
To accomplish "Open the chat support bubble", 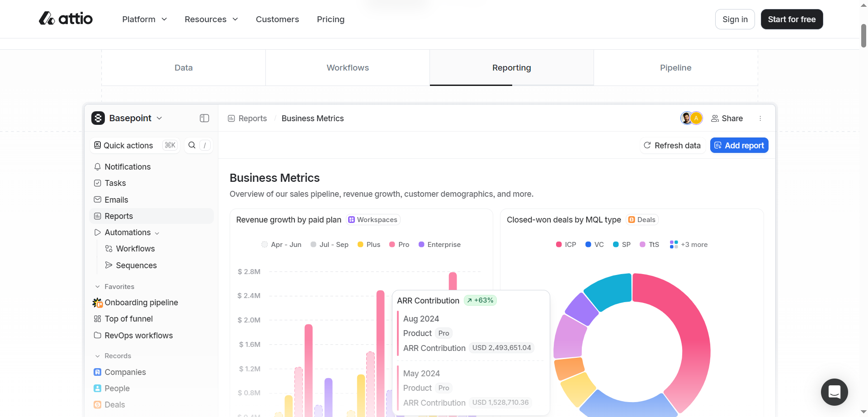I will coord(835,392).
